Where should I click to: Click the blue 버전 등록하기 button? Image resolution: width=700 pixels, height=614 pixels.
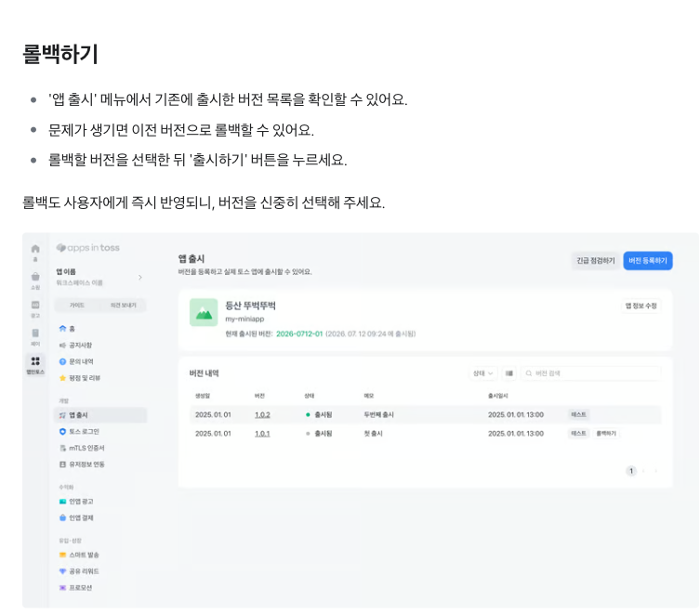pos(648,261)
